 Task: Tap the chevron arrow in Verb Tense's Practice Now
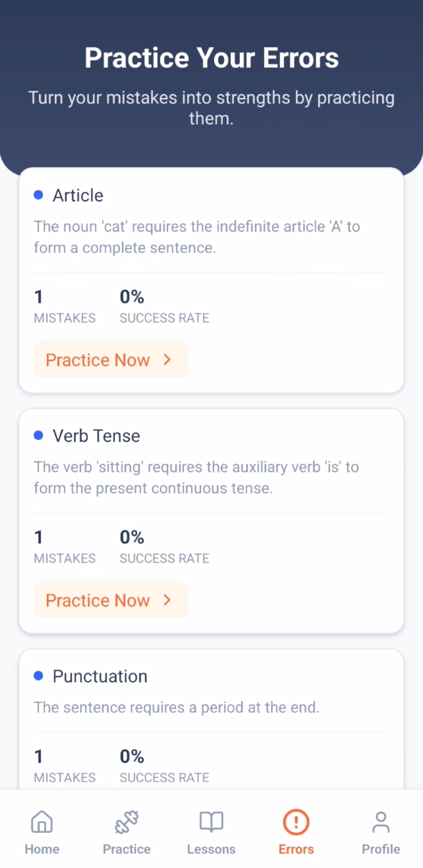pos(167,600)
